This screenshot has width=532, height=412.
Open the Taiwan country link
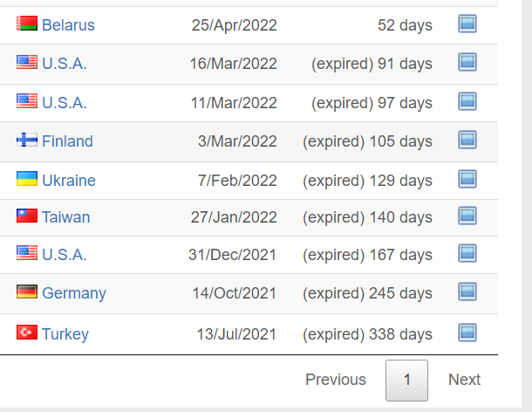65,217
